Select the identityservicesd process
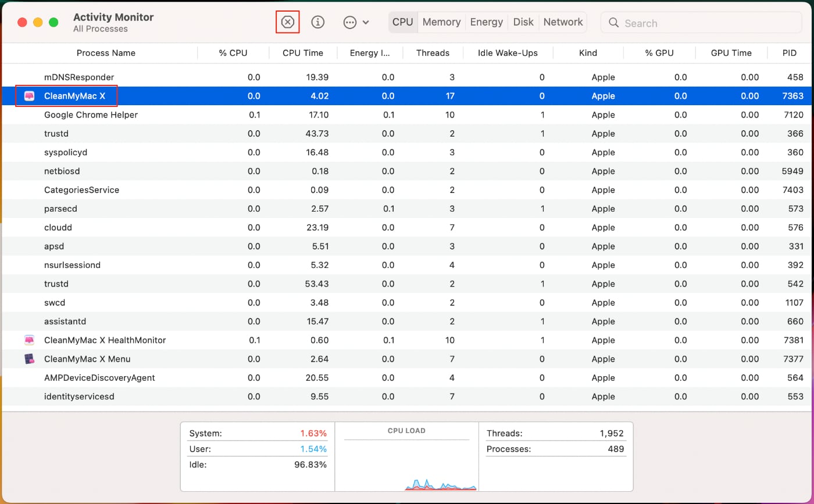 [407, 396]
